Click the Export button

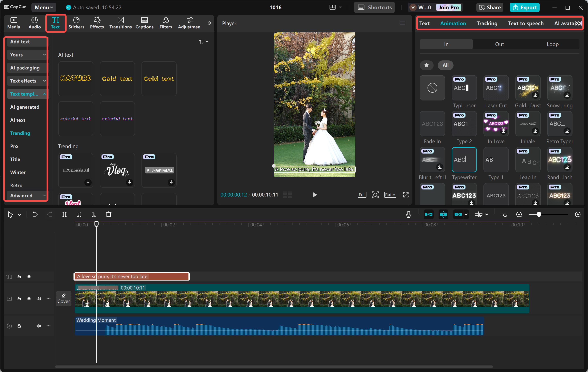tap(525, 7)
